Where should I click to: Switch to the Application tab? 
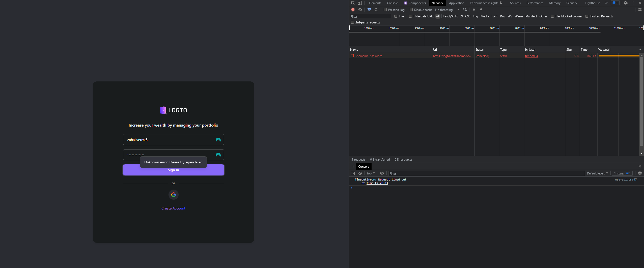click(457, 3)
